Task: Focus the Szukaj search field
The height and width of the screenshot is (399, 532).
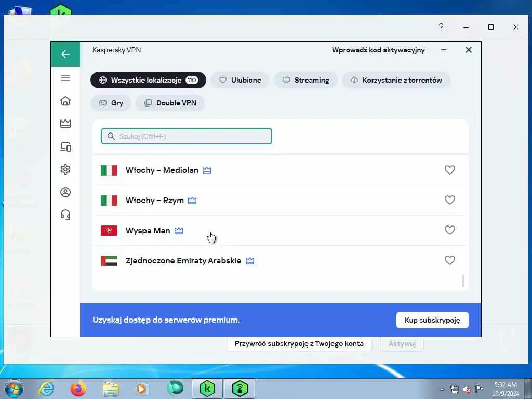Action: (187, 136)
